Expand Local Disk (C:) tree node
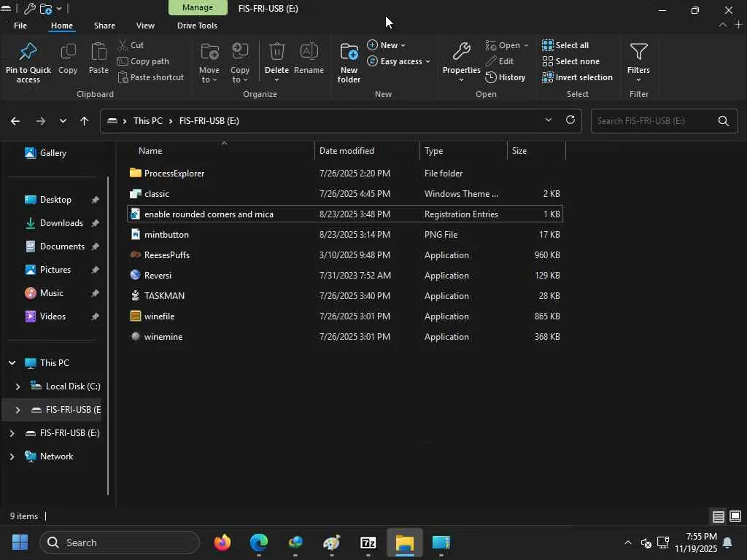 18,386
